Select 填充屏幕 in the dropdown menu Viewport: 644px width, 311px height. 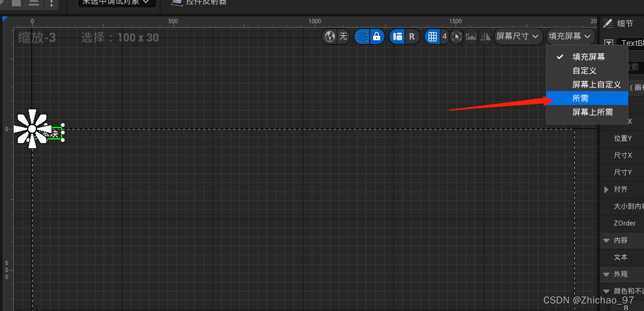click(x=587, y=57)
